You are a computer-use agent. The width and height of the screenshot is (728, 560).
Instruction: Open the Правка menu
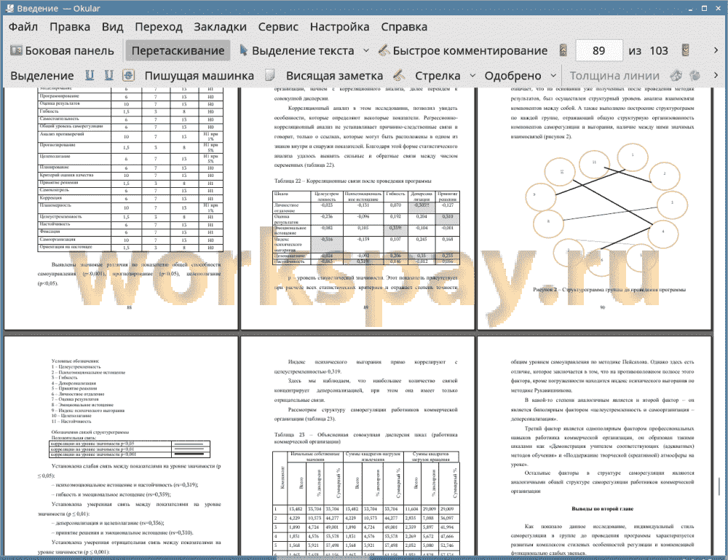pyautogui.click(x=70, y=27)
